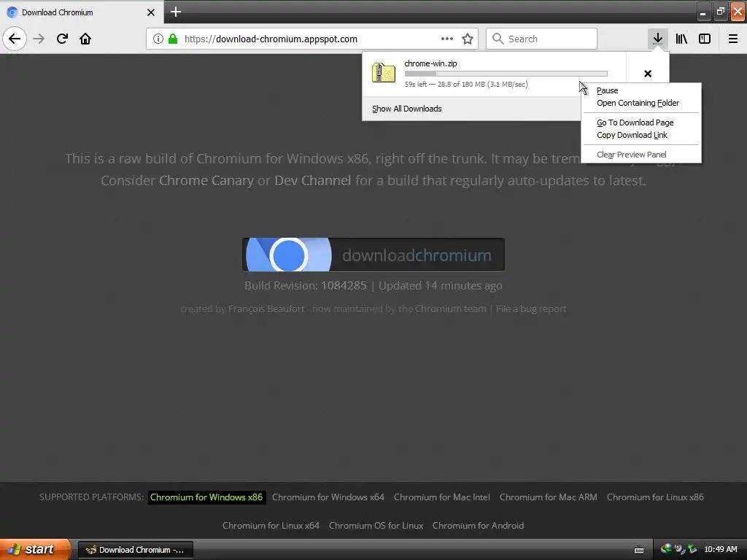
Task: Reload the current page
Action: pyautogui.click(x=62, y=39)
